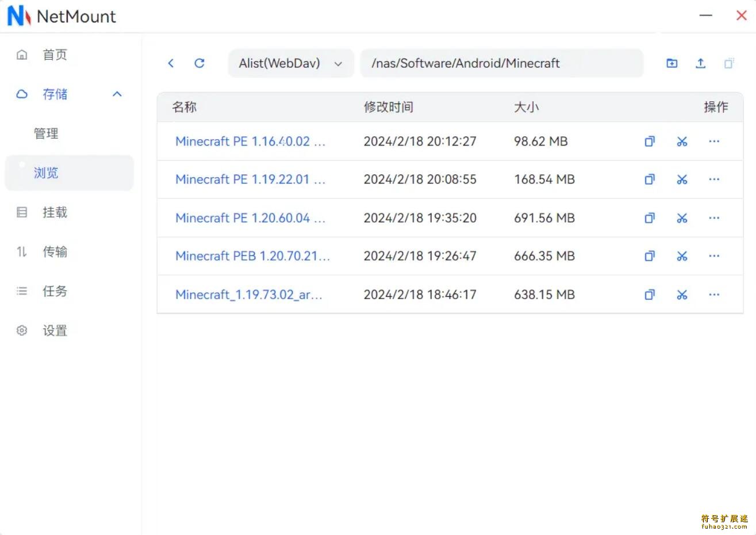Click the upload icon in the toolbar
The width and height of the screenshot is (756, 535).
coord(700,63)
